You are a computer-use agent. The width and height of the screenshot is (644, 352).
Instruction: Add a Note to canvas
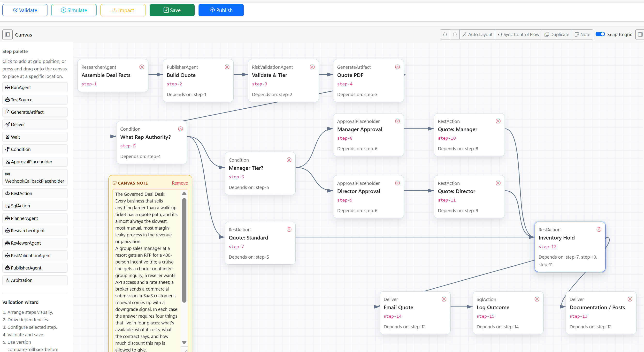[x=582, y=35]
